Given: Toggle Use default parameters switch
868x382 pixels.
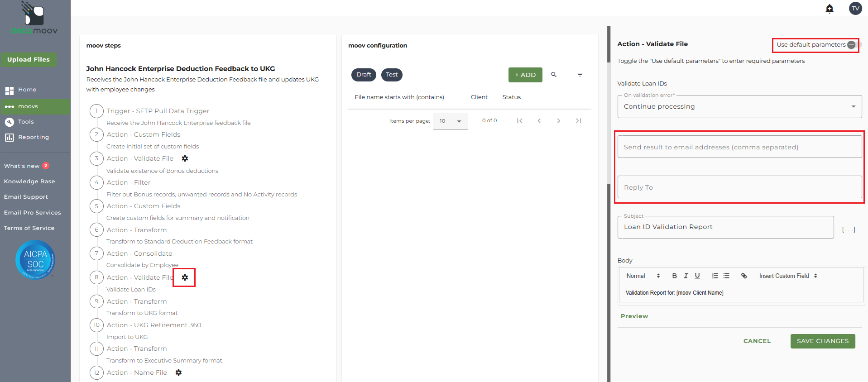Looking at the screenshot, I should 853,45.
